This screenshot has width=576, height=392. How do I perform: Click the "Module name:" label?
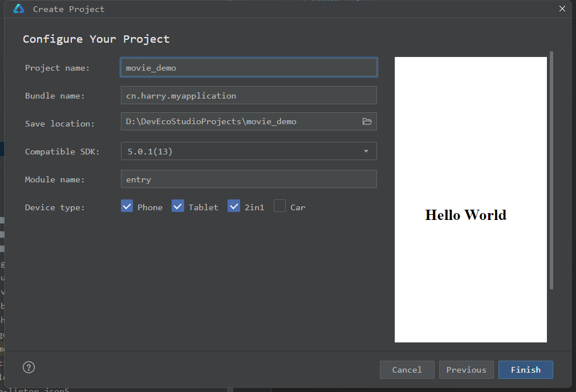pyautogui.click(x=55, y=179)
